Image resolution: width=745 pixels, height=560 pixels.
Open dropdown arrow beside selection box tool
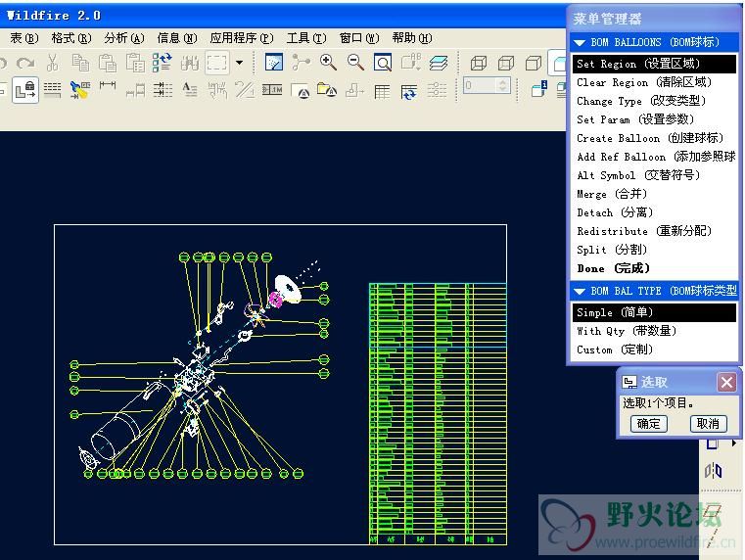click(240, 63)
